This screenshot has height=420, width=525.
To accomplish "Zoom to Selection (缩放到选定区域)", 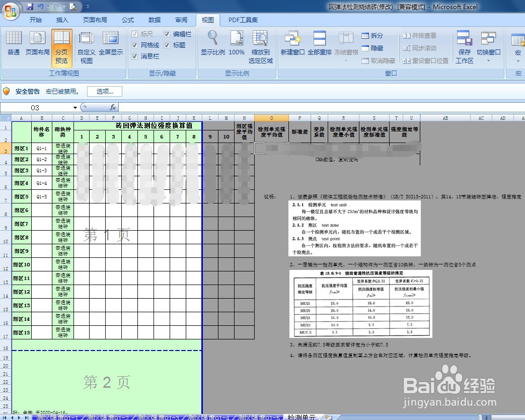I will pyautogui.click(x=261, y=47).
